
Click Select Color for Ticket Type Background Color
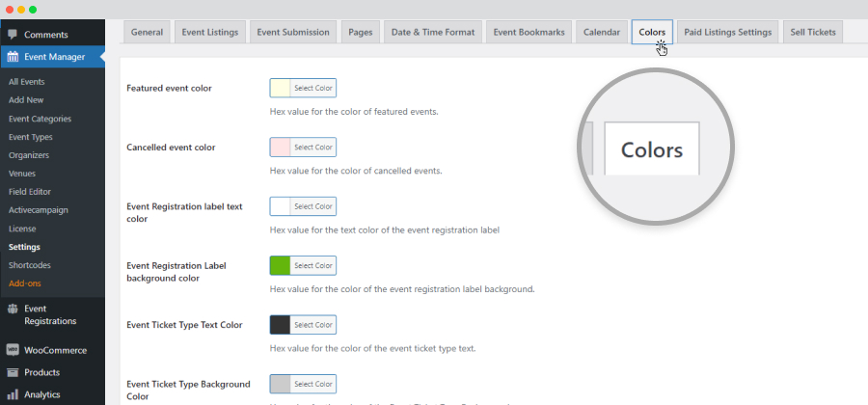313,384
